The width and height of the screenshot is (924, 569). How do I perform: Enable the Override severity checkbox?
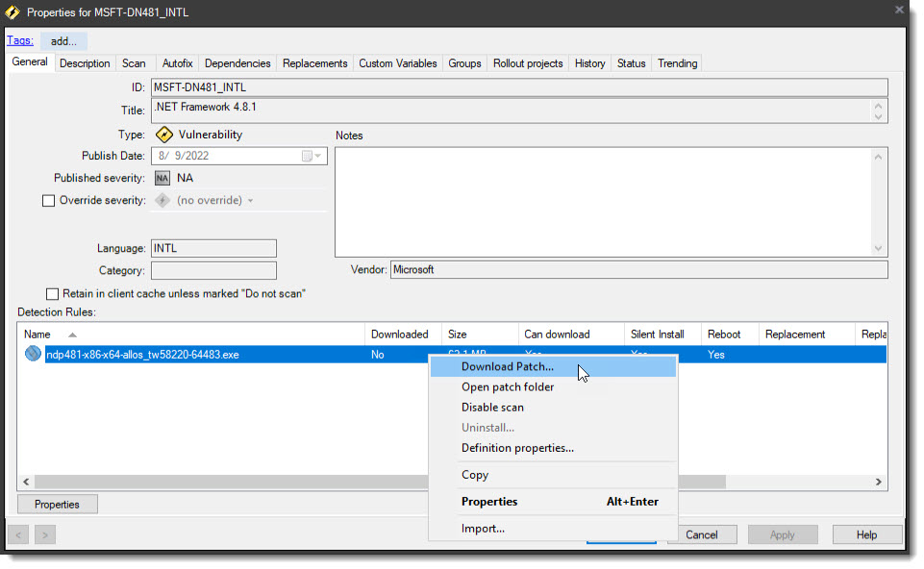pyautogui.click(x=48, y=200)
